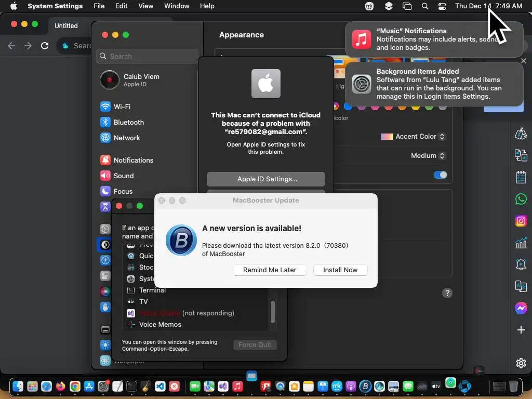Open Music app from the Dock
Screen dimensions: 532x399
(237, 386)
